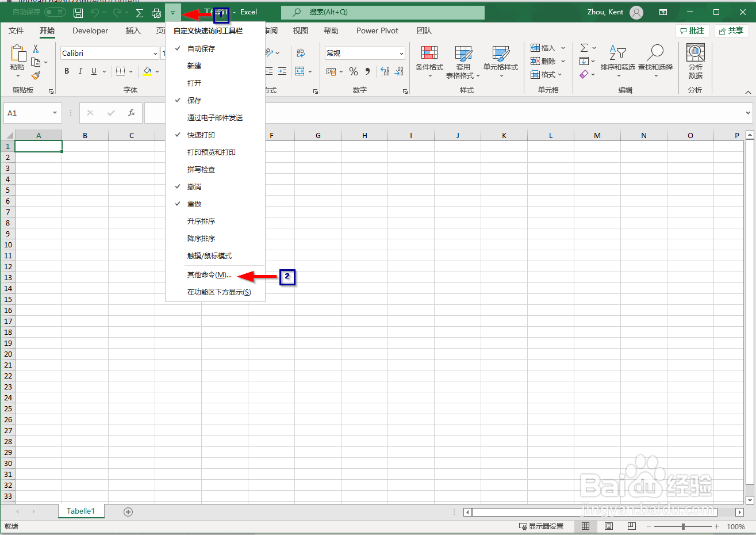Viewport: 756px width, 535px height.
Task: Decrease decimal places
Action: pyautogui.click(x=400, y=71)
